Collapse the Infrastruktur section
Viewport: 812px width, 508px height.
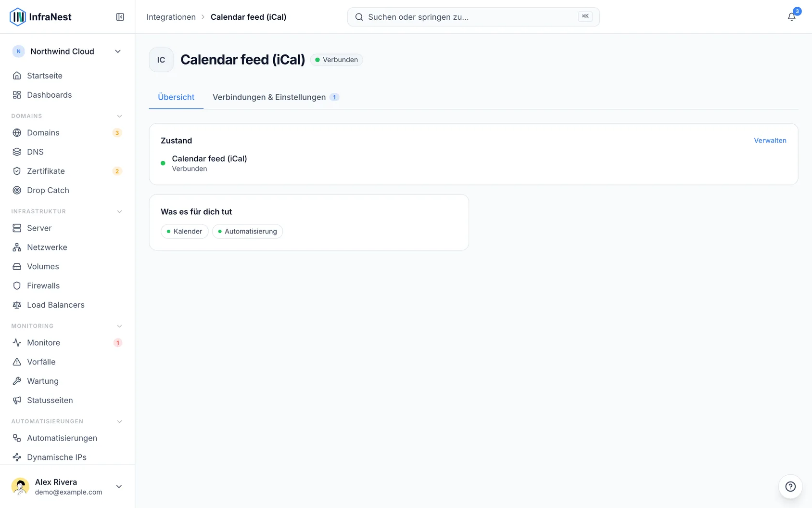(x=120, y=211)
